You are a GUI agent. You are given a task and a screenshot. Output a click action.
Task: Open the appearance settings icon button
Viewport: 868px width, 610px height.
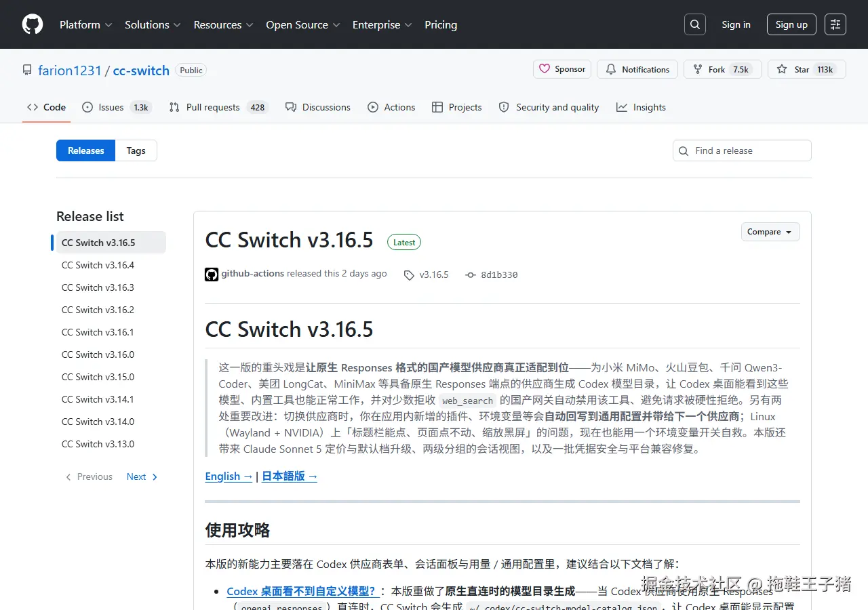[x=835, y=24]
